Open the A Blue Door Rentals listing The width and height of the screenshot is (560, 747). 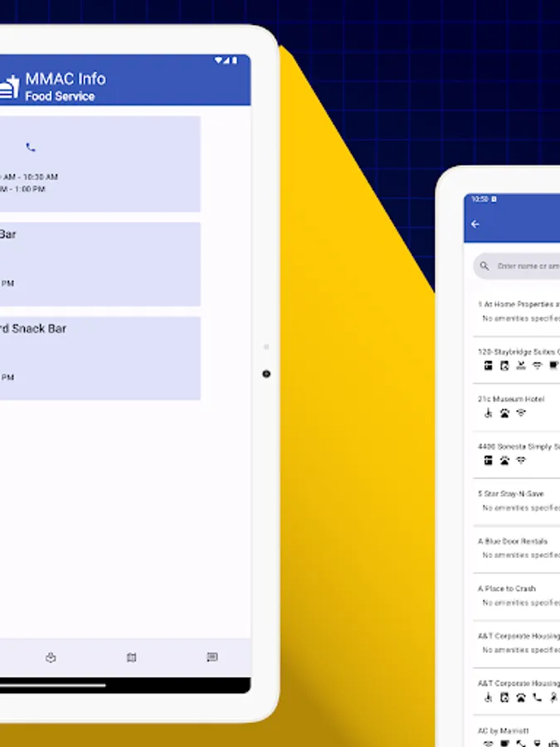[x=517, y=549]
